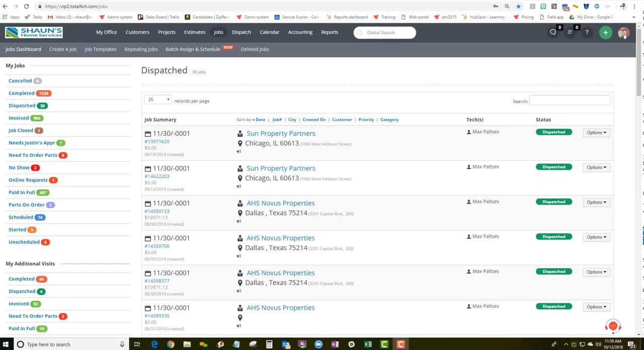
Task: Click the red support chat headset icon
Action: pyautogui.click(x=613, y=326)
